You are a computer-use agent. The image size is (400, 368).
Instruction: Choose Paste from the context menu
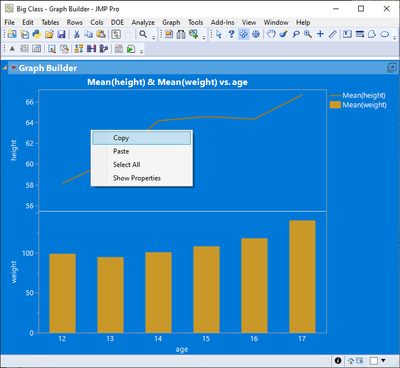[142, 151]
